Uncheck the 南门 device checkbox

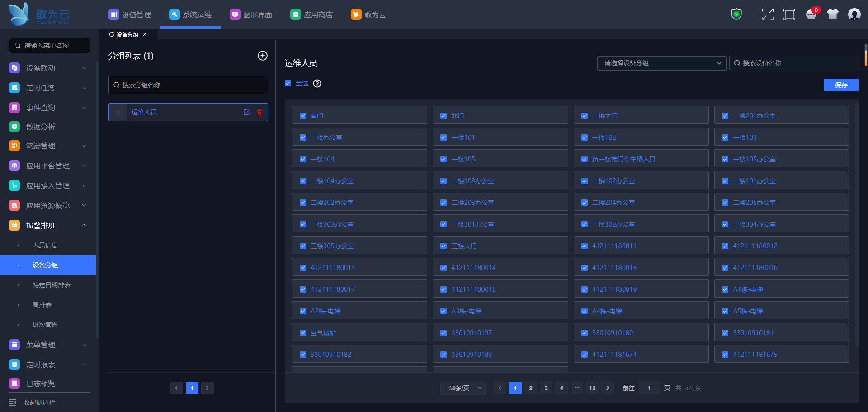303,116
